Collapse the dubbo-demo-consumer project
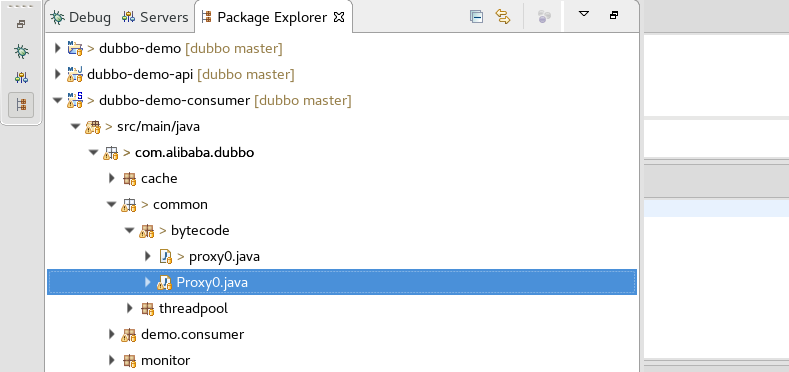The image size is (789, 372). point(57,101)
